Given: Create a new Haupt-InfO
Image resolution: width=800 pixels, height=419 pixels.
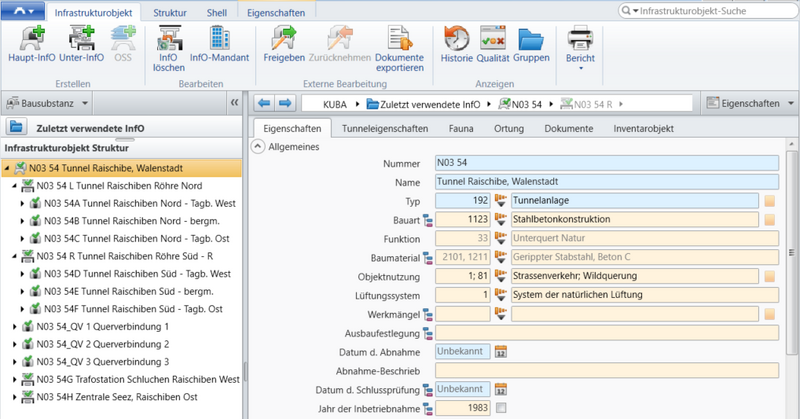Looking at the screenshot, I should click(32, 44).
